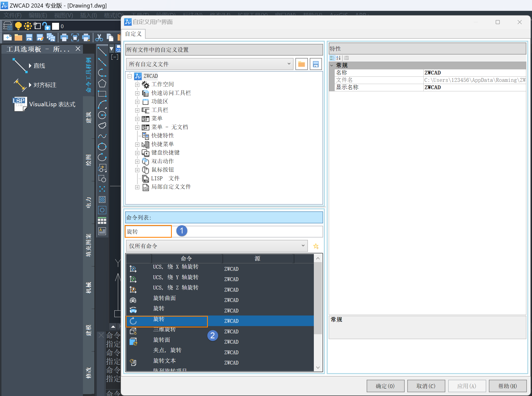The image size is (532, 396).
Task: Select the Hatch draw tool
Action: point(102,199)
